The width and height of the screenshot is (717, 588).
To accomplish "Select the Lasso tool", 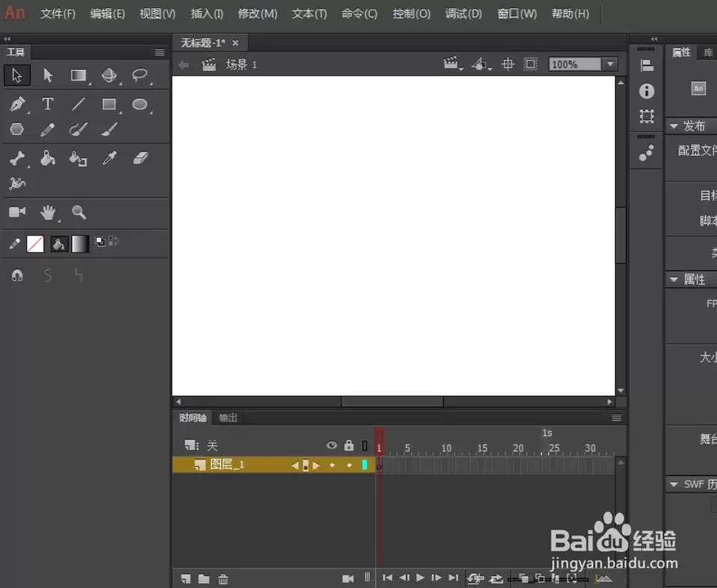I will [x=140, y=75].
